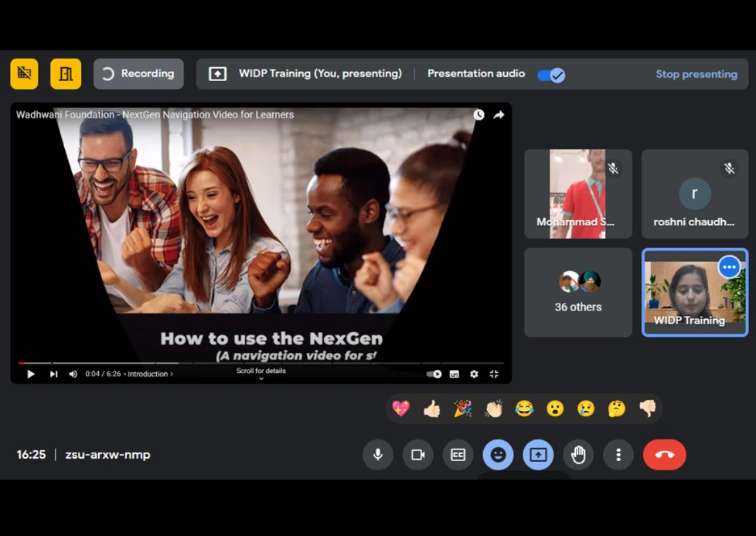Viewport: 756px width, 536px height.
Task: Send the surprised face reaction
Action: click(555, 409)
